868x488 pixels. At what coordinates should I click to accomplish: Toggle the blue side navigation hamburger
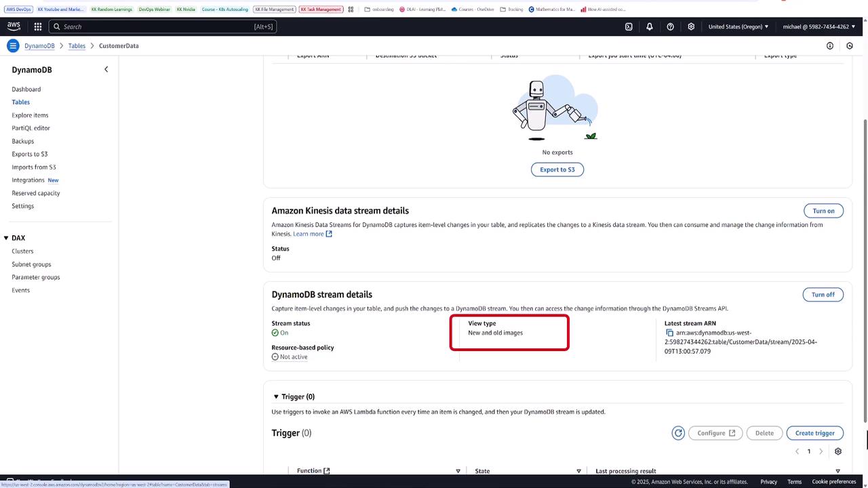click(x=13, y=45)
